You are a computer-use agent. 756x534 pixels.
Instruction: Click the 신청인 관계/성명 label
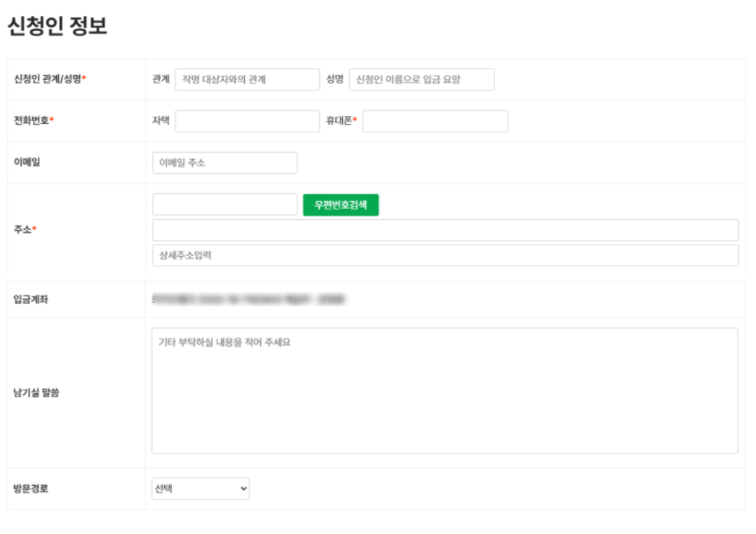50,79
